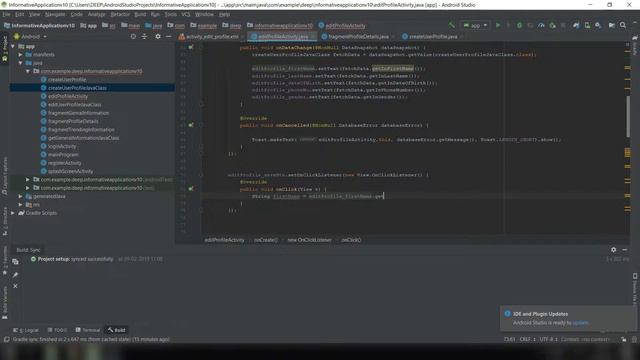
Task: Click the Build tool window button
Action: point(117,330)
